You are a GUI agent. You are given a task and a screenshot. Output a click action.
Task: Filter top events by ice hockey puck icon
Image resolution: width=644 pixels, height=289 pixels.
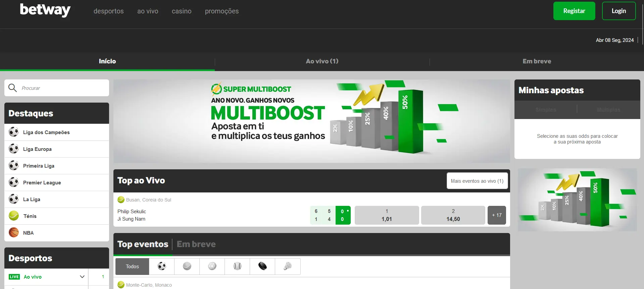(262, 266)
